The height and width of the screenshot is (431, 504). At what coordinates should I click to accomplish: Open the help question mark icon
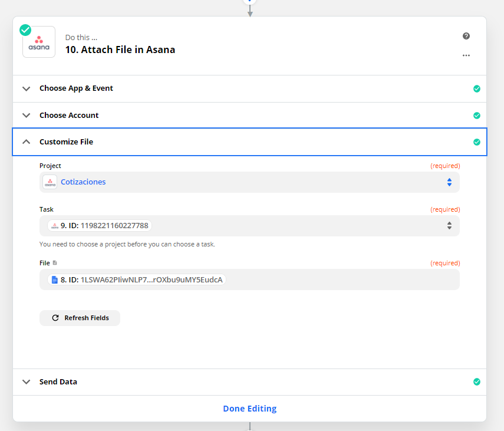point(466,36)
